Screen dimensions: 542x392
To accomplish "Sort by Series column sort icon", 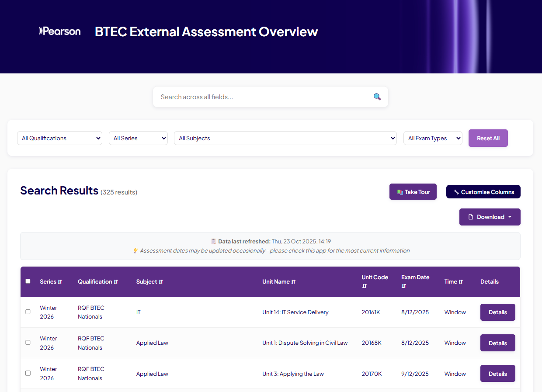I will click(60, 282).
